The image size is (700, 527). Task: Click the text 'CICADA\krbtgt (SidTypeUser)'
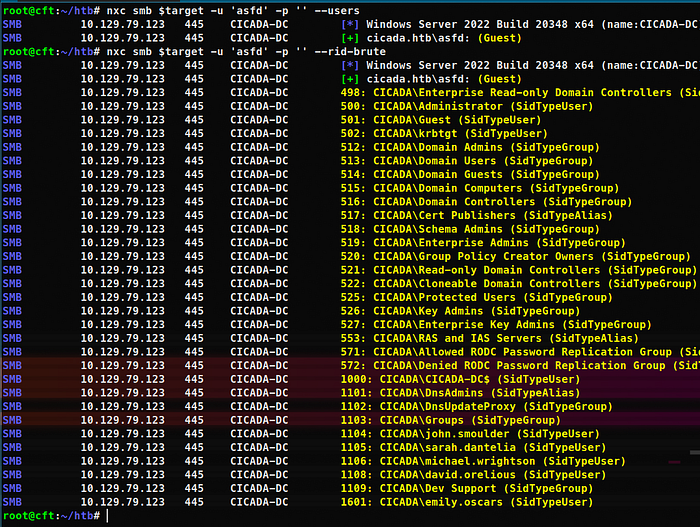click(x=460, y=134)
